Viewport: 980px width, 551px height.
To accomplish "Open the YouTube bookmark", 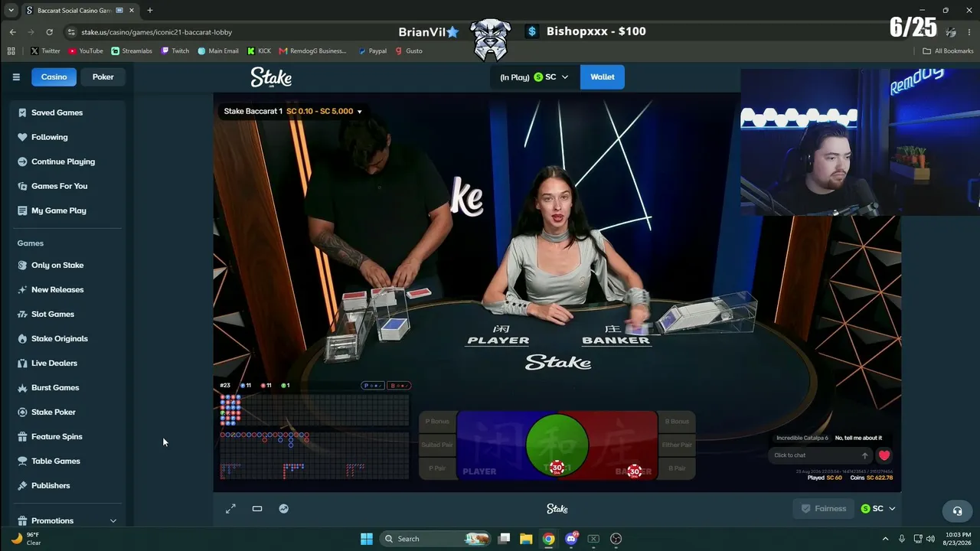I will [86, 51].
